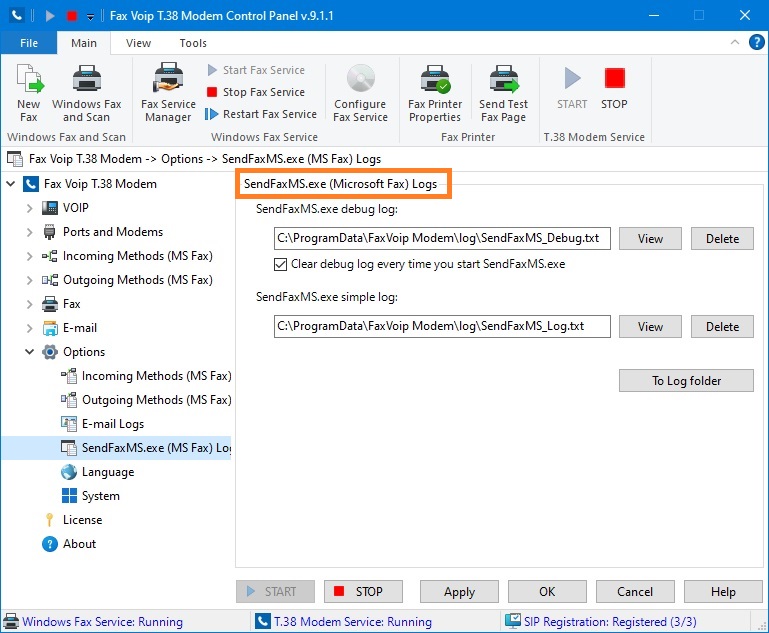Click Restart Fax Service in ribbon
This screenshot has width=769, height=633.
[x=262, y=114]
